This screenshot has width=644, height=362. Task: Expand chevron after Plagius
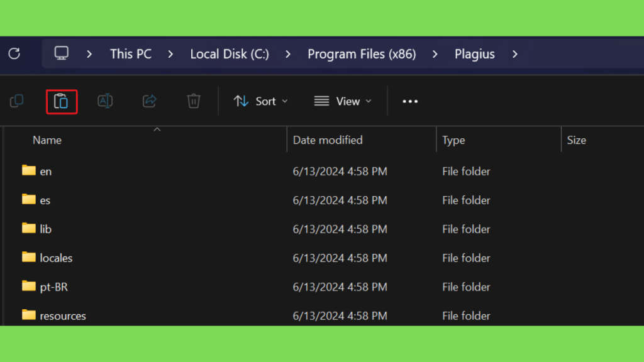click(515, 54)
